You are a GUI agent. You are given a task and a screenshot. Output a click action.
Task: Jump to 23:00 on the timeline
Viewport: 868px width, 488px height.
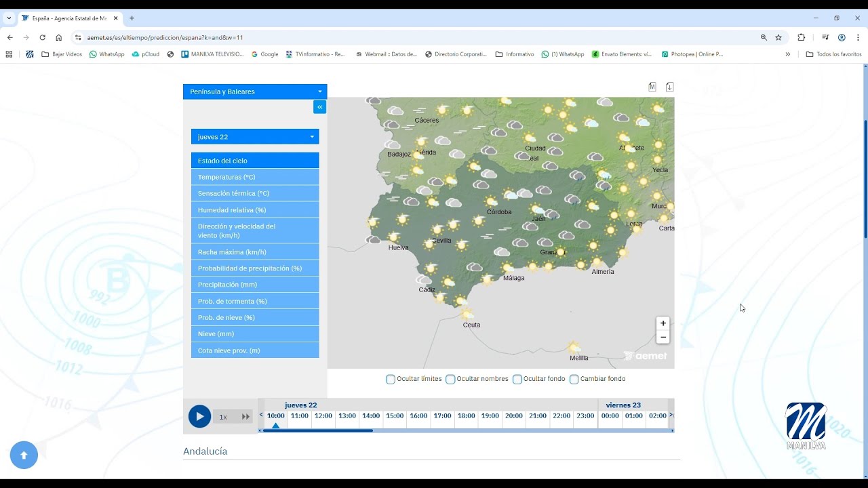(585, 416)
